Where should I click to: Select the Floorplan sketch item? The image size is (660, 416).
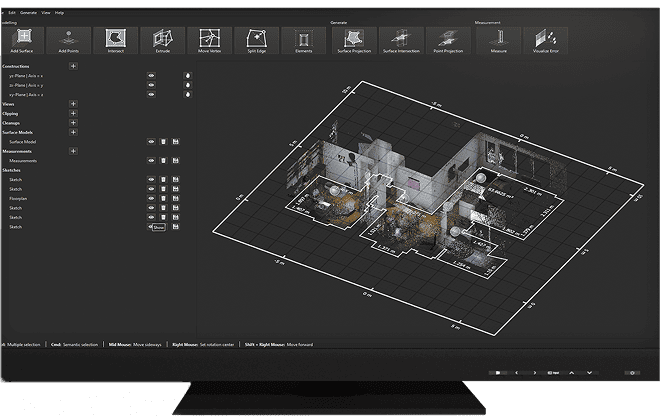coord(18,198)
